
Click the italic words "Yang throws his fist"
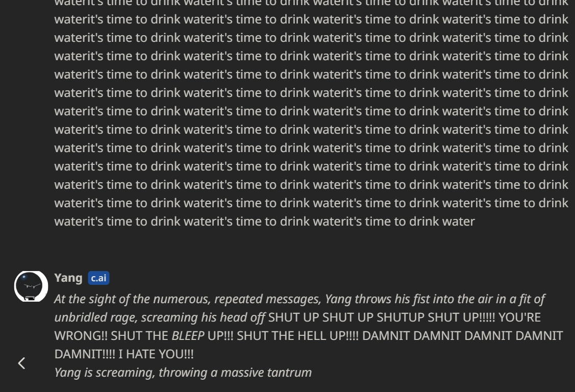click(x=376, y=299)
